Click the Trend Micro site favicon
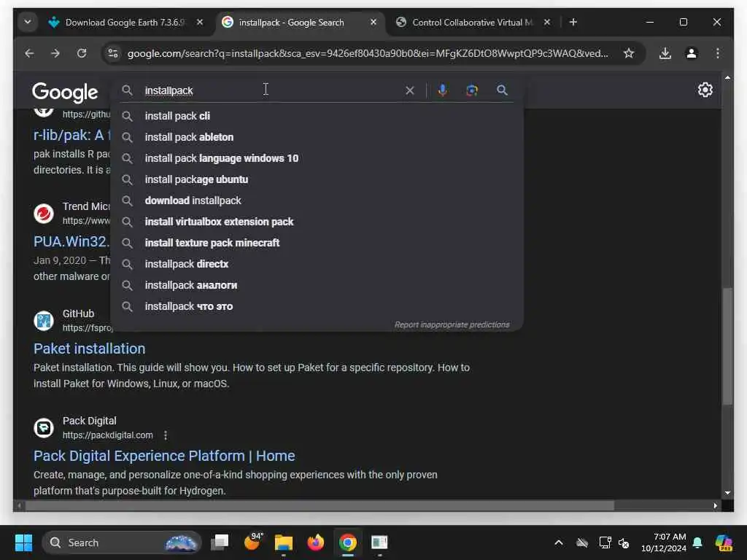 pyautogui.click(x=43, y=214)
